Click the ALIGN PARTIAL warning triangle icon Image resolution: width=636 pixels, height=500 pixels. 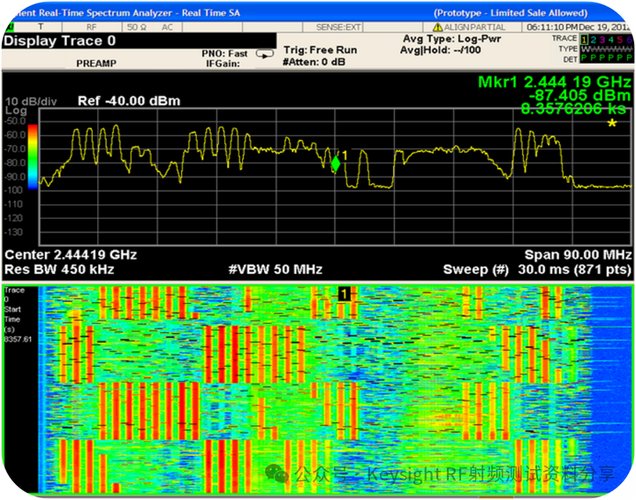click(437, 27)
